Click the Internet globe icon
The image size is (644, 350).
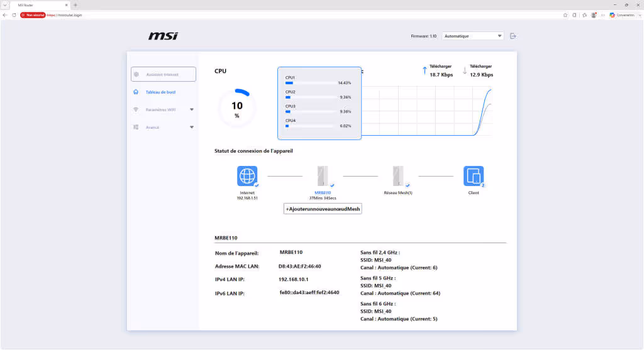click(247, 176)
